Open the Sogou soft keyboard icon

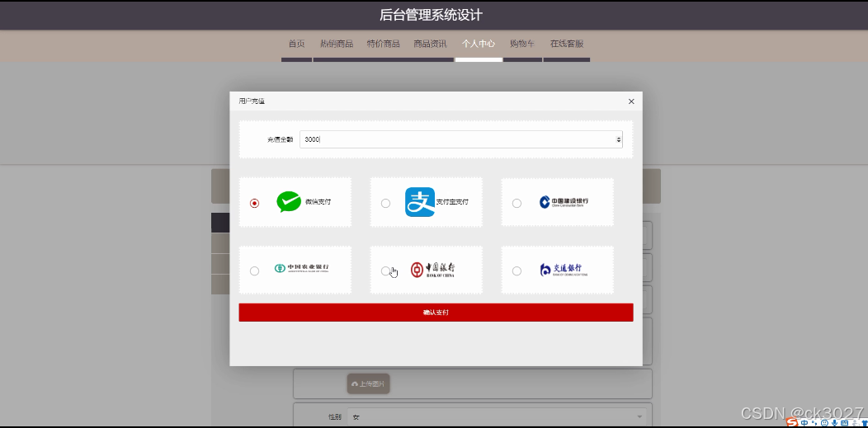point(844,422)
